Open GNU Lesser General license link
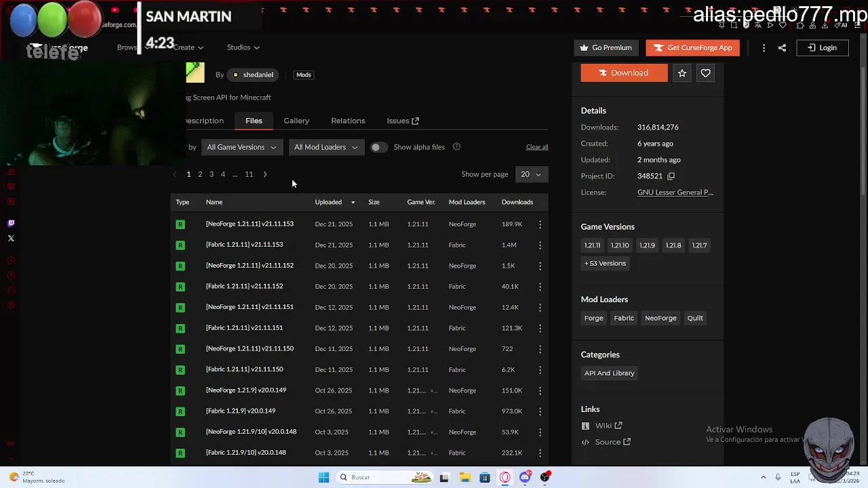The width and height of the screenshot is (868, 488). [675, 192]
